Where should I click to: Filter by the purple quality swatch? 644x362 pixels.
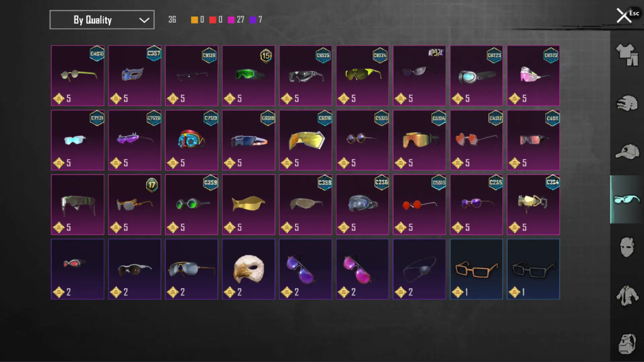(x=253, y=20)
